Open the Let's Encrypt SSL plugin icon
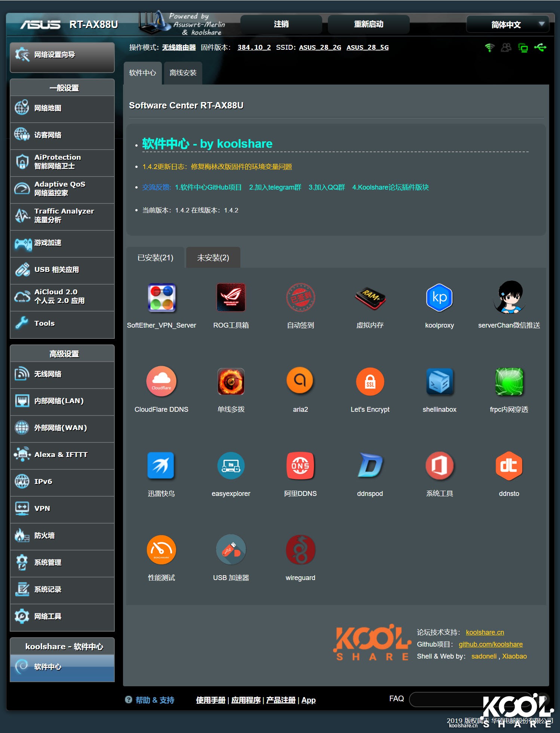 (370, 381)
